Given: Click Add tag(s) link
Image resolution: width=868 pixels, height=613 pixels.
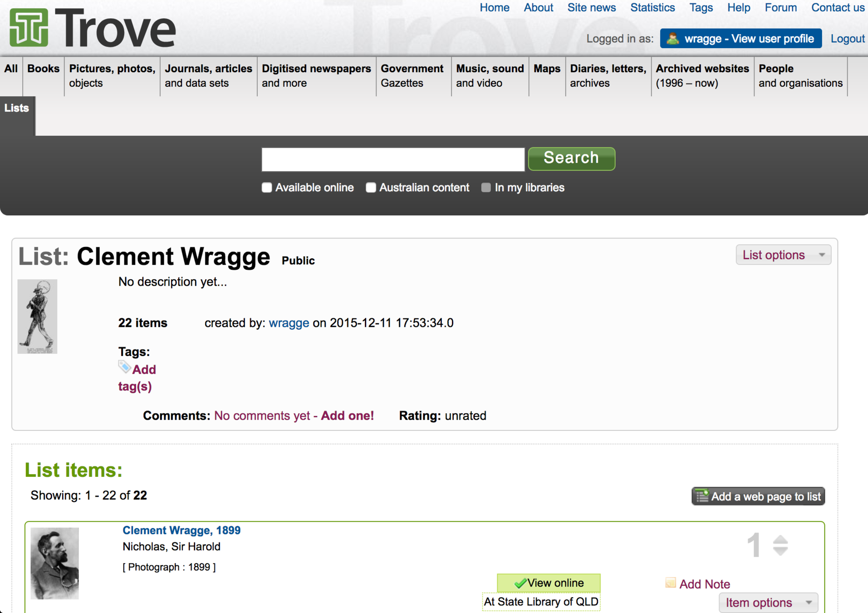Looking at the screenshot, I should [x=137, y=378].
